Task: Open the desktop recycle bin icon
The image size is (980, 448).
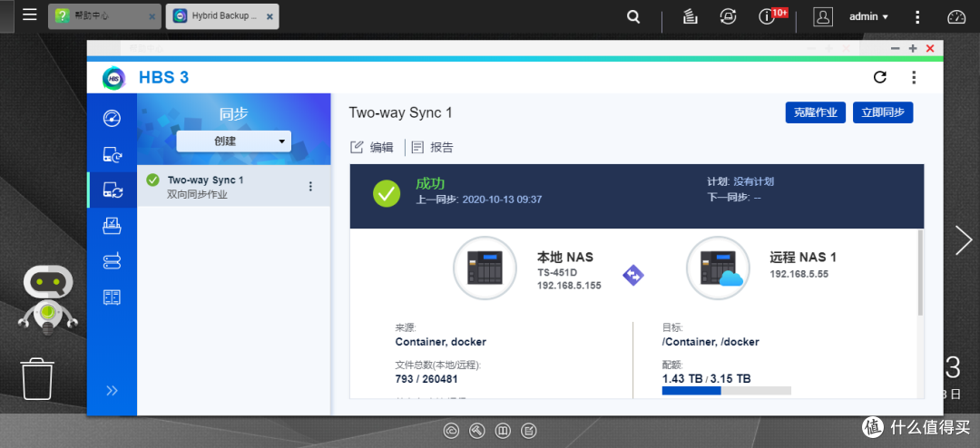Action: (37, 379)
